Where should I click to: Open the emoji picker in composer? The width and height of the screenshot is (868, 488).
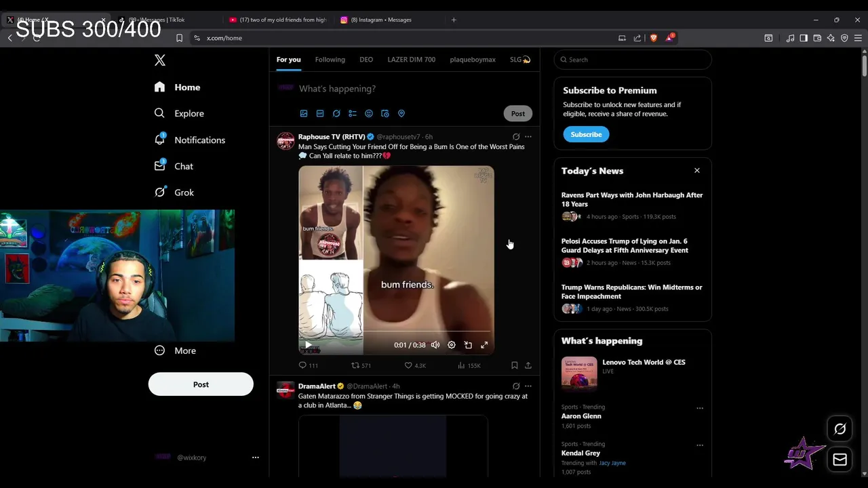[369, 114]
